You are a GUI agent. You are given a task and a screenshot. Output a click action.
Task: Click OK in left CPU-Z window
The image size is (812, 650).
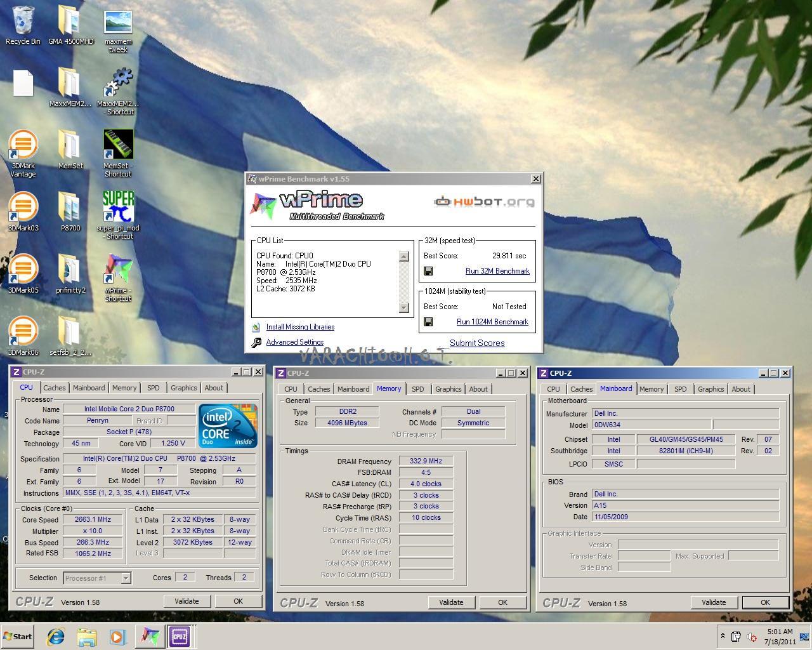(238, 601)
